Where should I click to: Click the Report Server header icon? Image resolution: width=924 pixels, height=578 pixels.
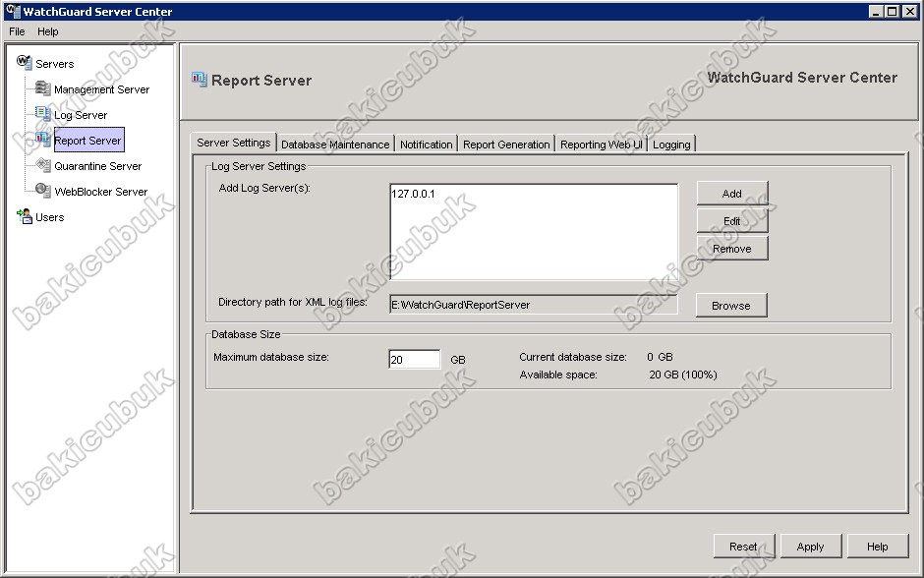[x=200, y=79]
